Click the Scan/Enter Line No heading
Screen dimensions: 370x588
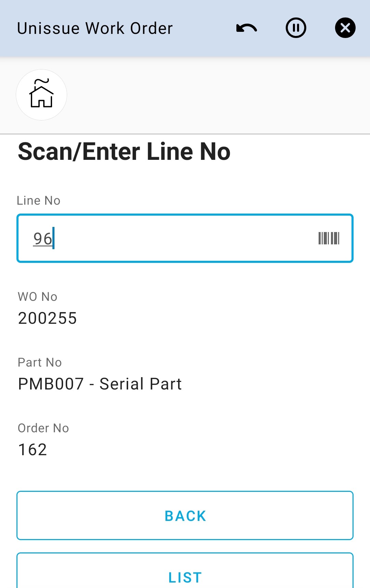tap(124, 152)
